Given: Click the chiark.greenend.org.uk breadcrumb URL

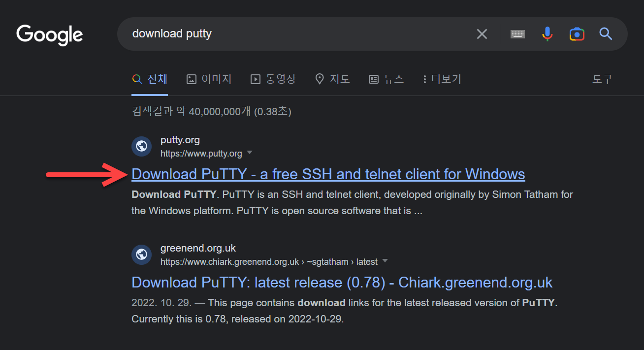Looking at the screenshot, I should click(269, 262).
